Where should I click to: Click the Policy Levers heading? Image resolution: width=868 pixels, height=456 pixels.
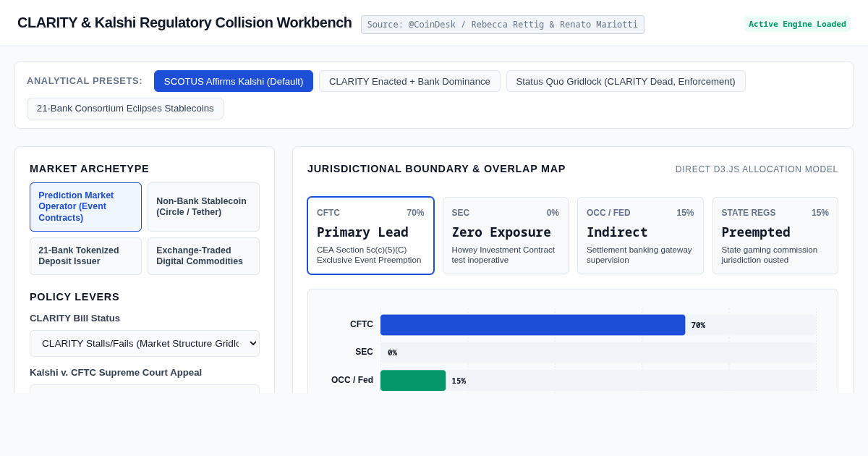pyautogui.click(x=75, y=297)
